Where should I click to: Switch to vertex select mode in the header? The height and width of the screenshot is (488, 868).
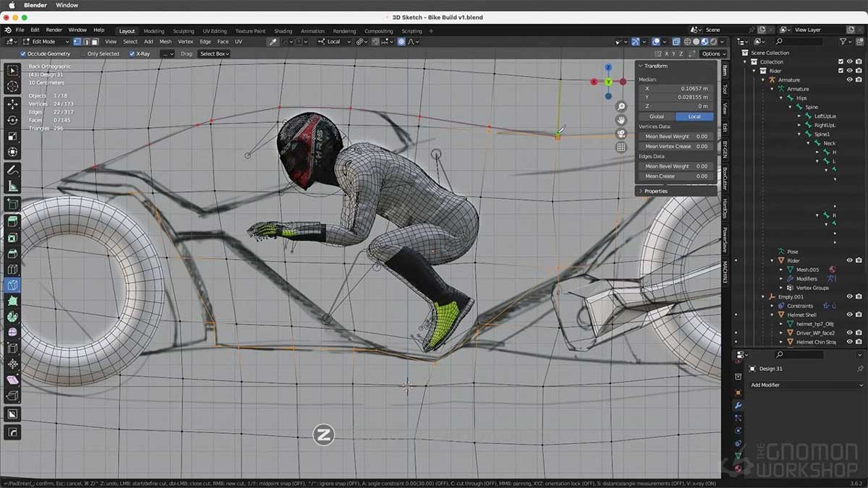(x=77, y=42)
